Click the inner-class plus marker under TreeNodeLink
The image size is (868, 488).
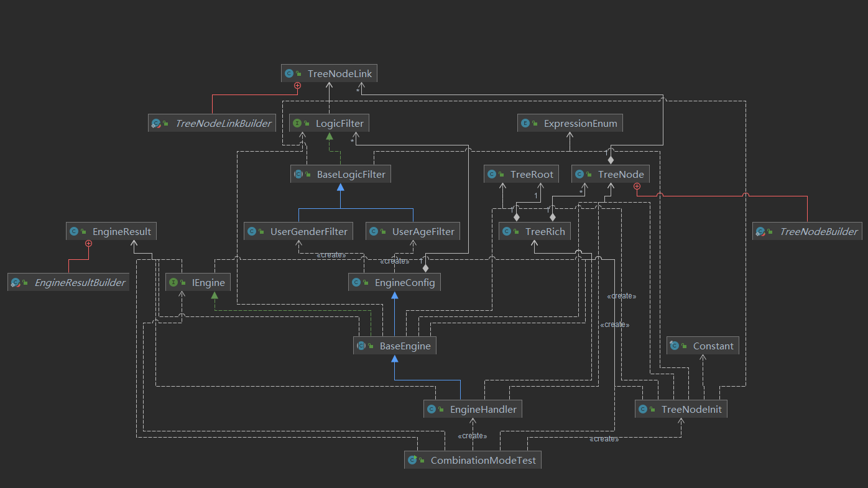[x=297, y=86]
